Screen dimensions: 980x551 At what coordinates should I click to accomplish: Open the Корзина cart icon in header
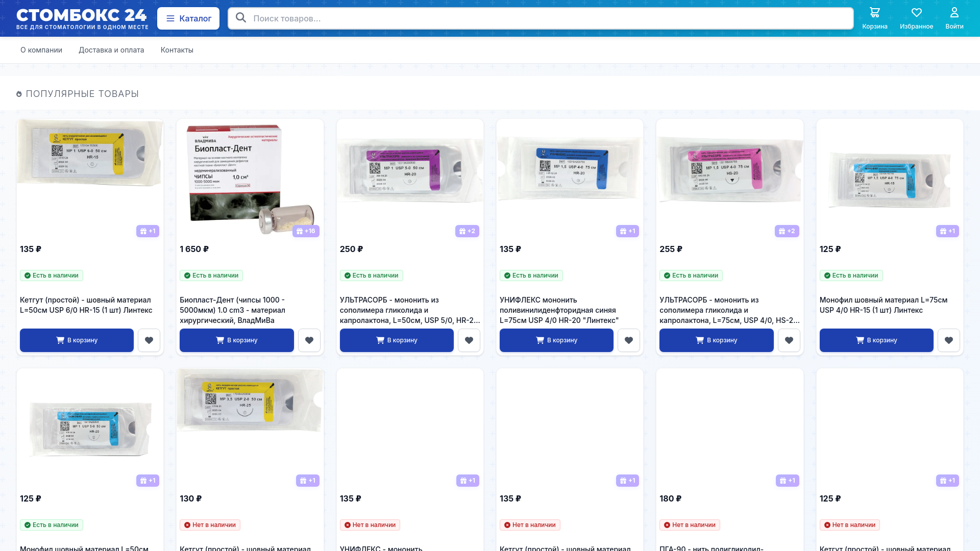[x=874, y=18]
